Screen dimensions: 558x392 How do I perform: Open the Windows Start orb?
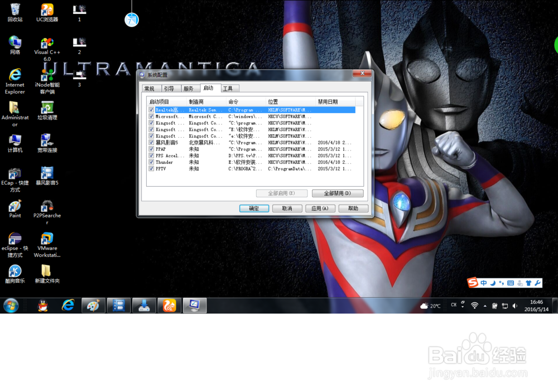[11, 306]
